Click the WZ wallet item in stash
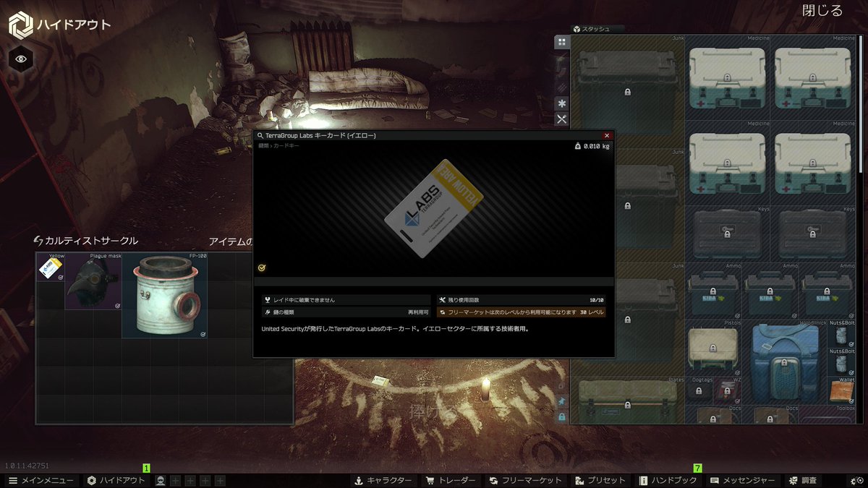This screenshot has height=488, width=868. point(726,393)
